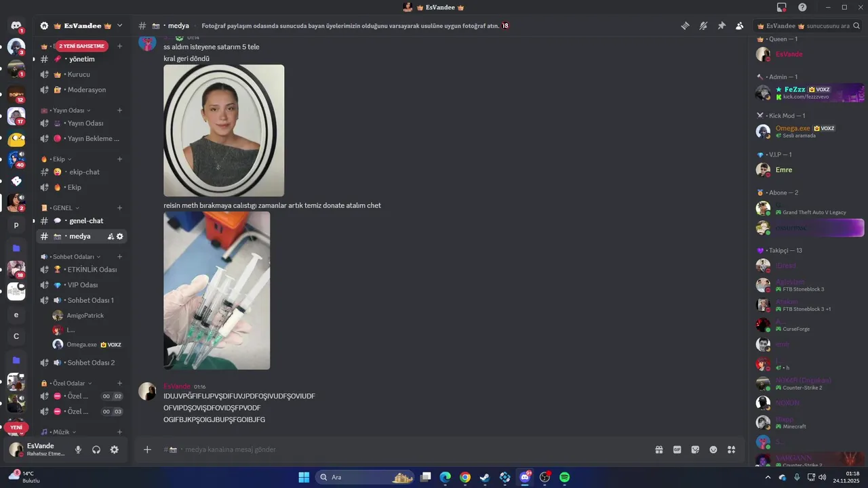Viewport: 868px width, 488px height.
Task: Open the genel-chat channel
Action: (x=81, y=221)
